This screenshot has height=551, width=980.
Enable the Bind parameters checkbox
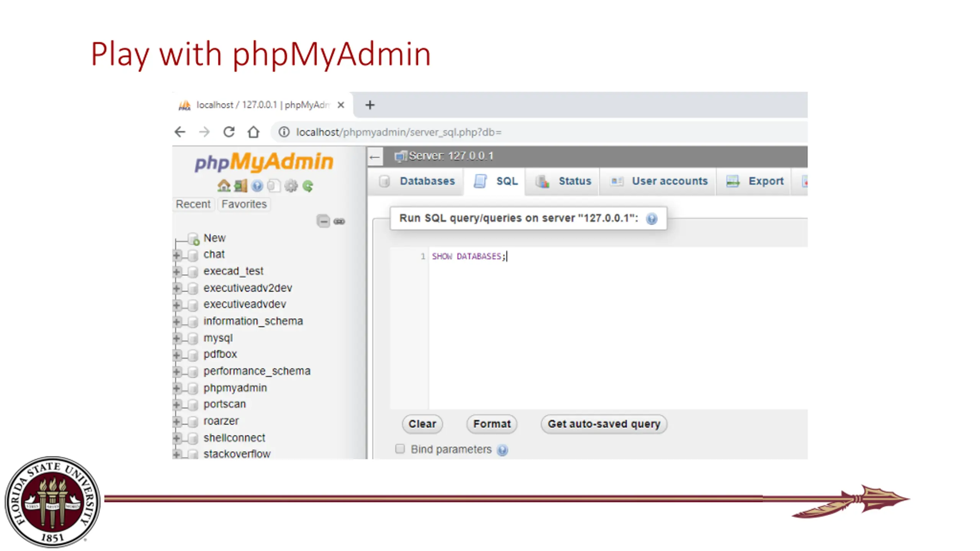[400, 448]
